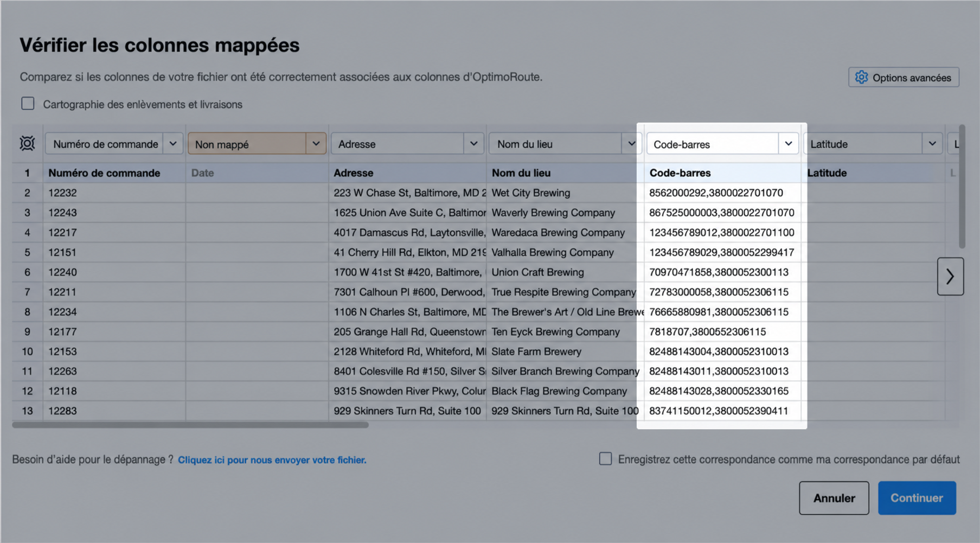Select order number cell 12283

click(x=114, y=411)
